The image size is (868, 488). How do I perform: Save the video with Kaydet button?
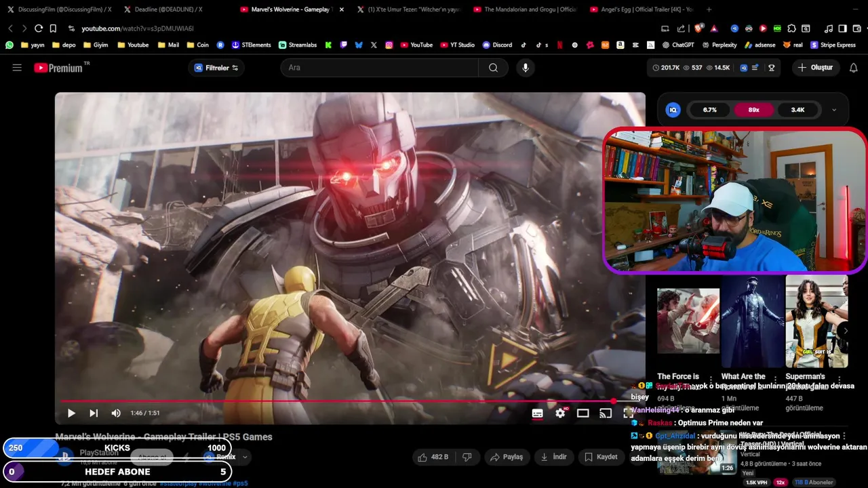(601, 457)
